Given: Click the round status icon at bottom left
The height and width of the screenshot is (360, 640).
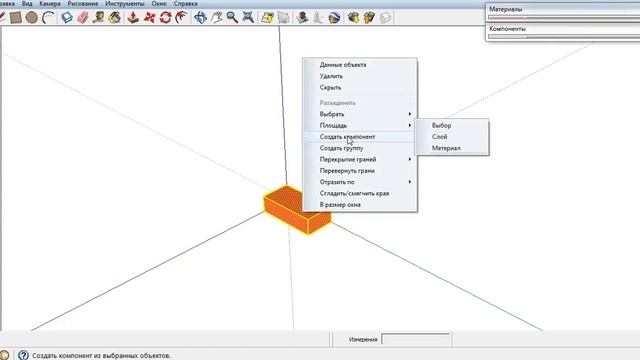Looking at the screenshot, I should [x=4, y=355].
